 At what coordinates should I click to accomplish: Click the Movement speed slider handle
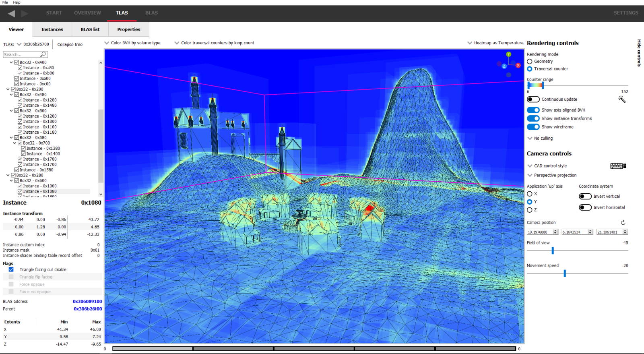tap(565, 273)
